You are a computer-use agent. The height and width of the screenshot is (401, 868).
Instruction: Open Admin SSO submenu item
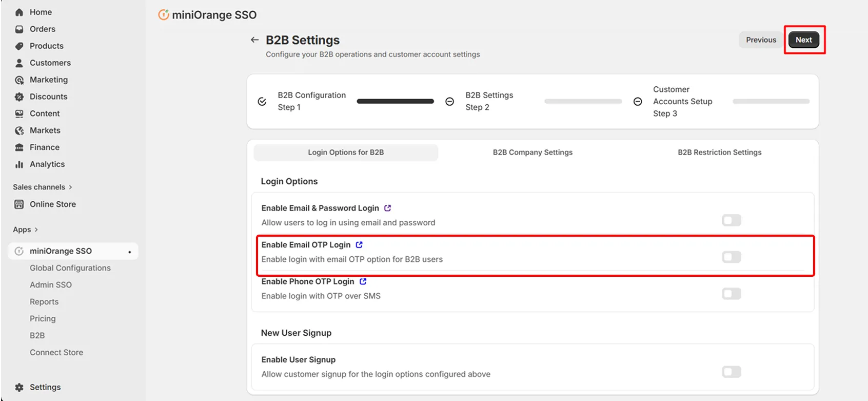pos(51,285)
